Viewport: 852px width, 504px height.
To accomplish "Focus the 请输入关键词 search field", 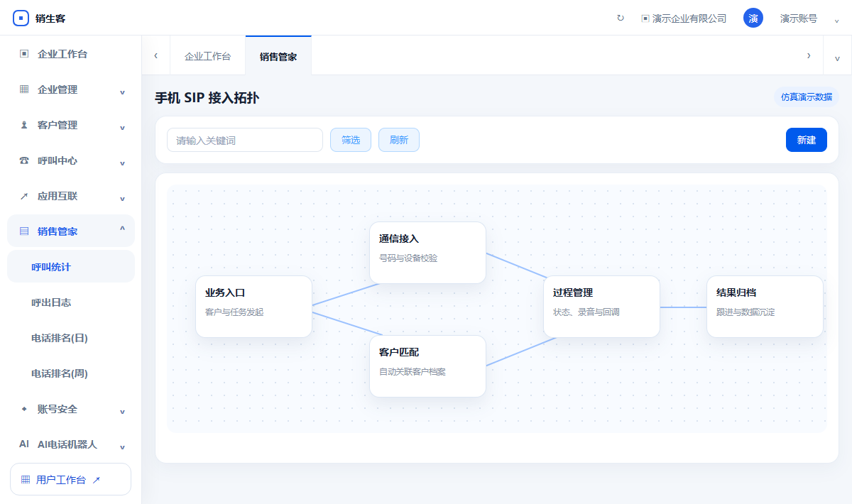I will coord(245,140).
